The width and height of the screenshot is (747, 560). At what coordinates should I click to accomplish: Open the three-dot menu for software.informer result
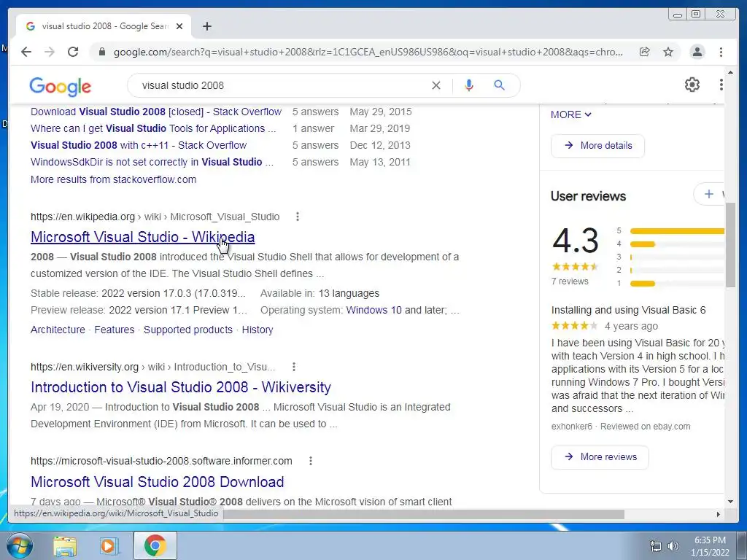(311, 461)
